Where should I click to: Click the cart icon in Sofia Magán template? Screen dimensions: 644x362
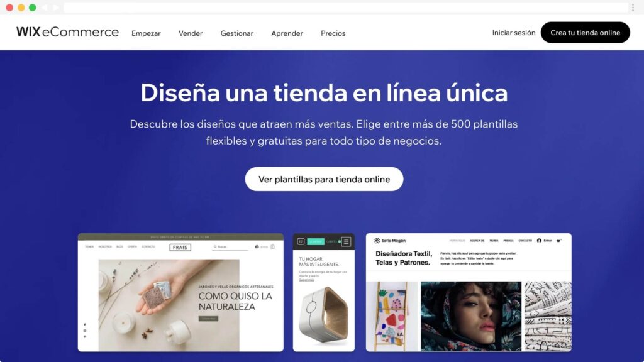pyautogui.click(x=558, y=241)
